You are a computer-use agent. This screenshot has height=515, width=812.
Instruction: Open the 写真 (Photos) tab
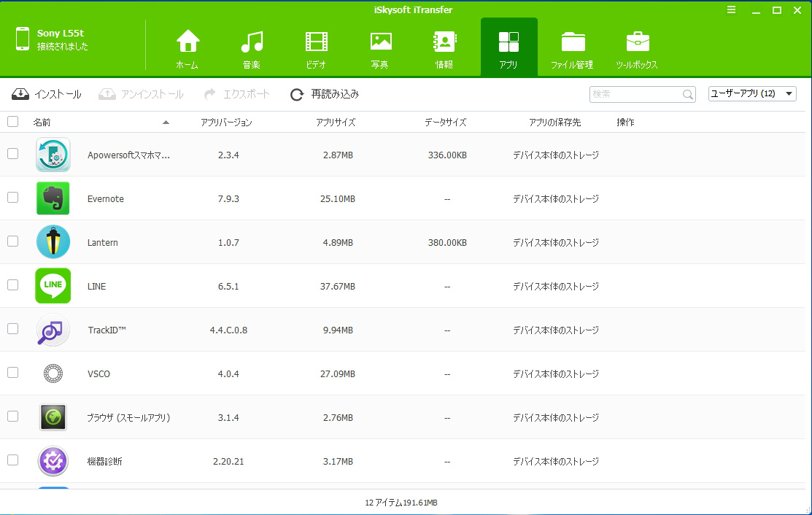[x=380, y=49]
